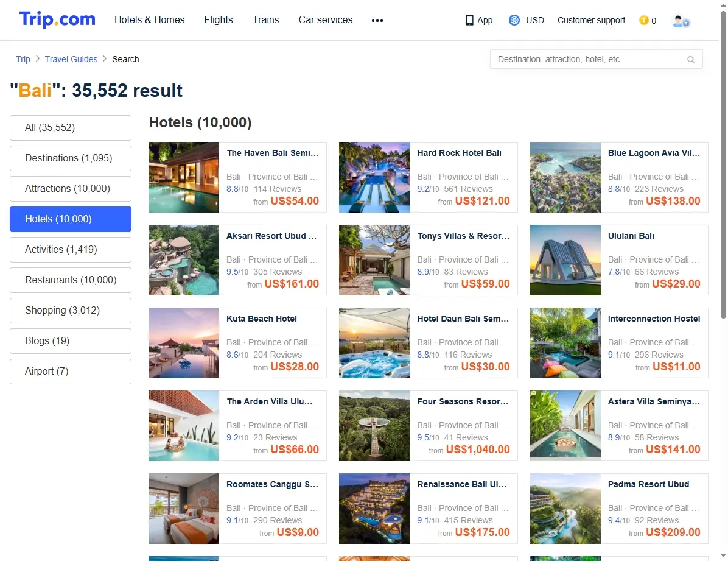This screenshot has width=728, height=561.
Task: Click US$29.00 Ululani price
Action: (676, 284)
